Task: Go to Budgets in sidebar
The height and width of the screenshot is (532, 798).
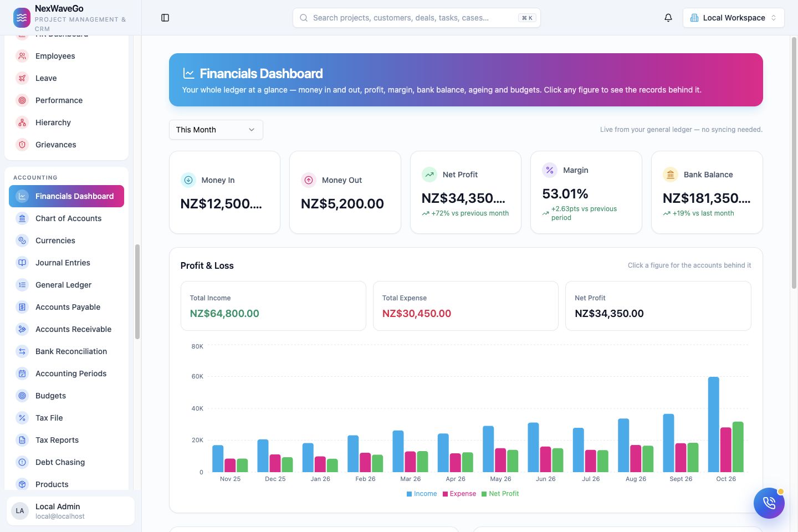Action: pos(66,396)
